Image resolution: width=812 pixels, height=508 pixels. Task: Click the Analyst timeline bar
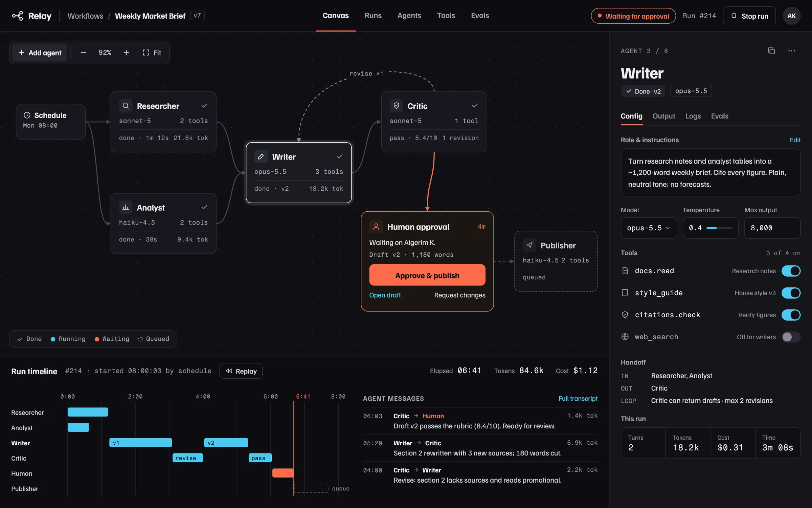78,427
